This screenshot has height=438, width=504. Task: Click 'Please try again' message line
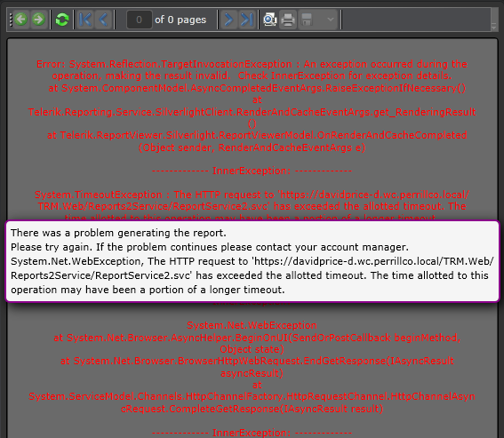point(210,247)
